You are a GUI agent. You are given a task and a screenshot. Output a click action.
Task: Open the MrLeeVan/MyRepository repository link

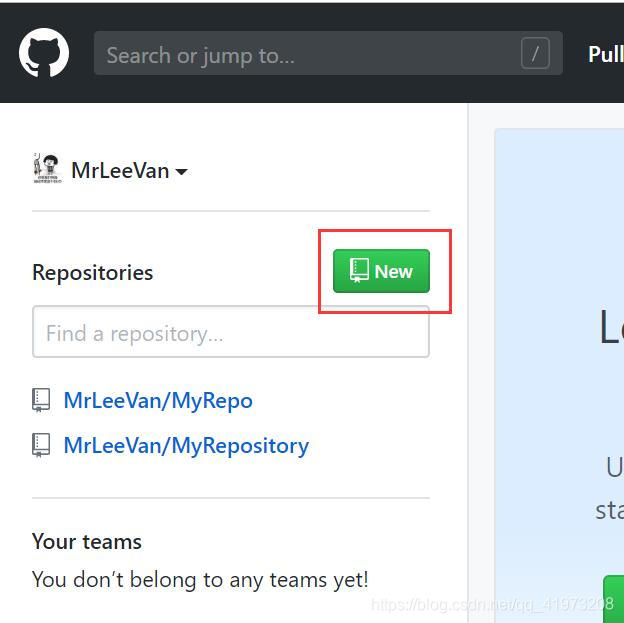tap(186, 445)
